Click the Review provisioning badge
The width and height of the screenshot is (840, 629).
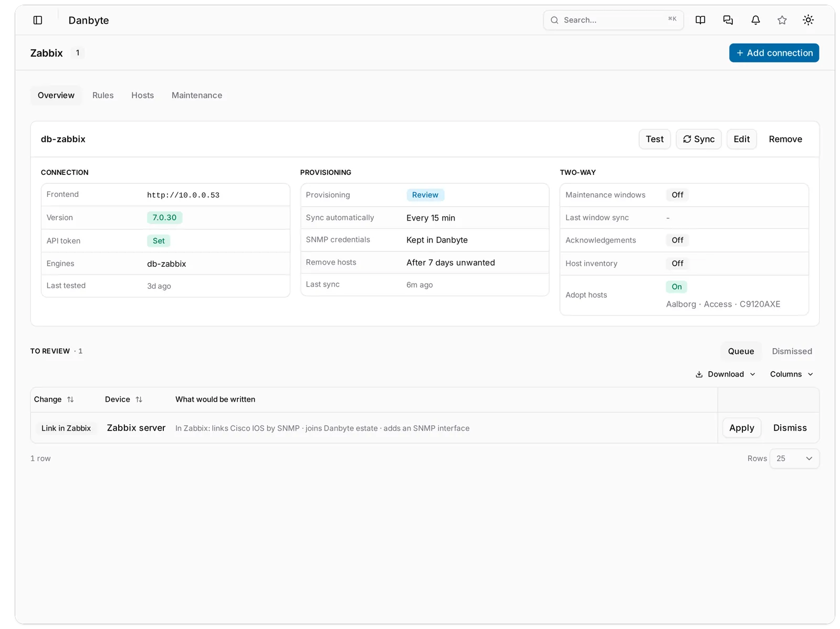(425, 195)
